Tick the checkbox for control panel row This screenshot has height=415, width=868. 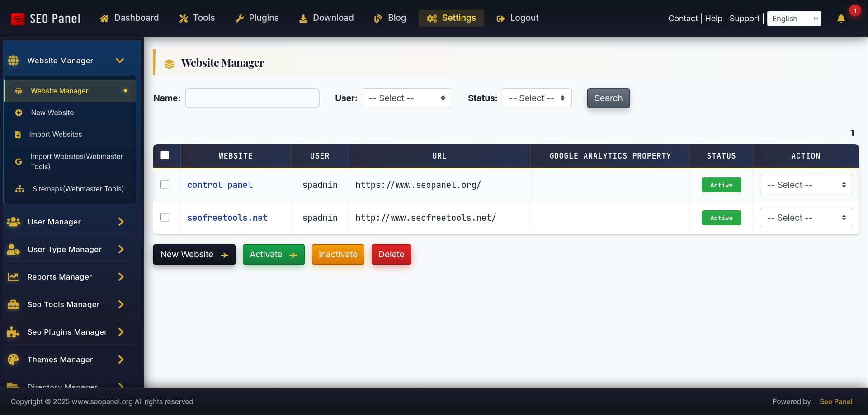165,184
